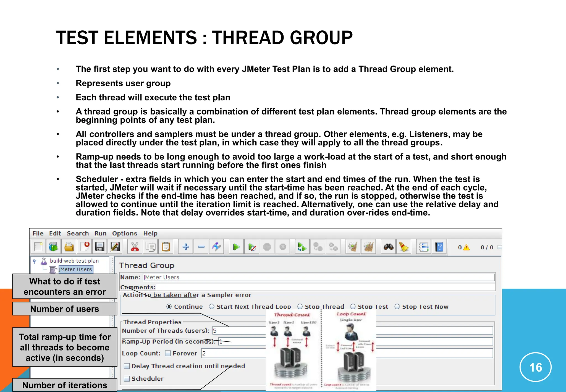Click the Cut scissors icon
Image resolution: width=566 pixels, height=392 pixels.
pos(135,247)
